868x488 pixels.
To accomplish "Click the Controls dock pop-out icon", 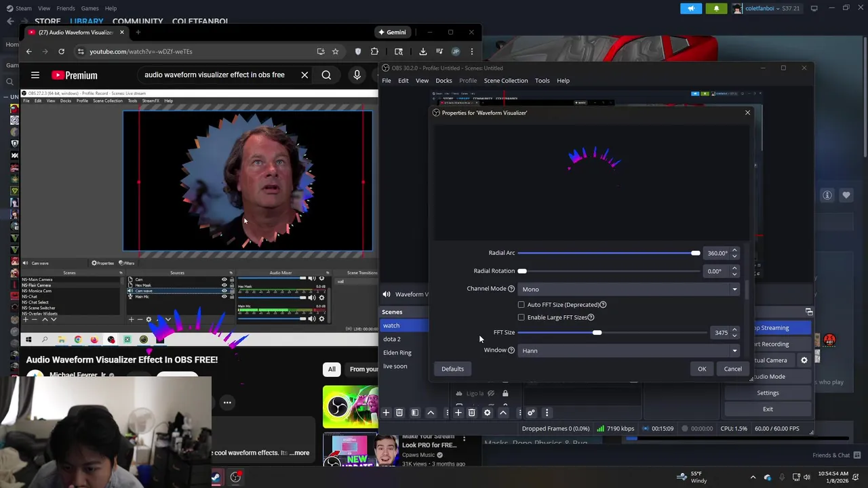I will pos(809,312).
